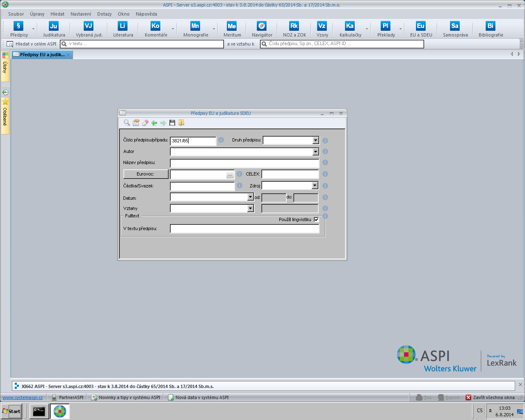
Task: Open dropdown arrow beside Komentáře module
Action: 173,29
